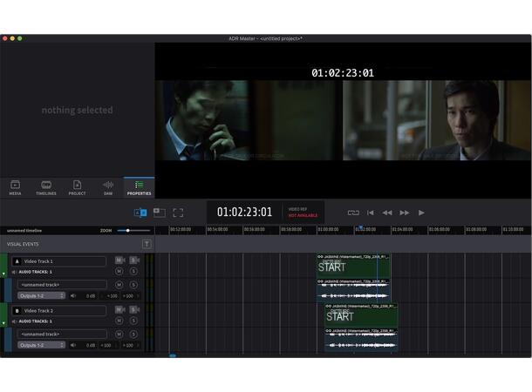Click 01:00:00:00 on the timeline ruler
This screenshot has width=532, height=392.
click(328, 230)
